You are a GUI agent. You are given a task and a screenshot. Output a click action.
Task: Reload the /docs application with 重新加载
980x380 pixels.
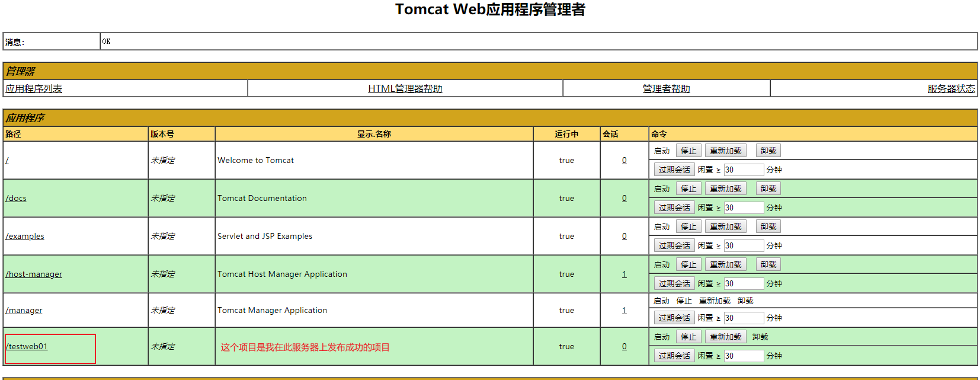[726, 189]
